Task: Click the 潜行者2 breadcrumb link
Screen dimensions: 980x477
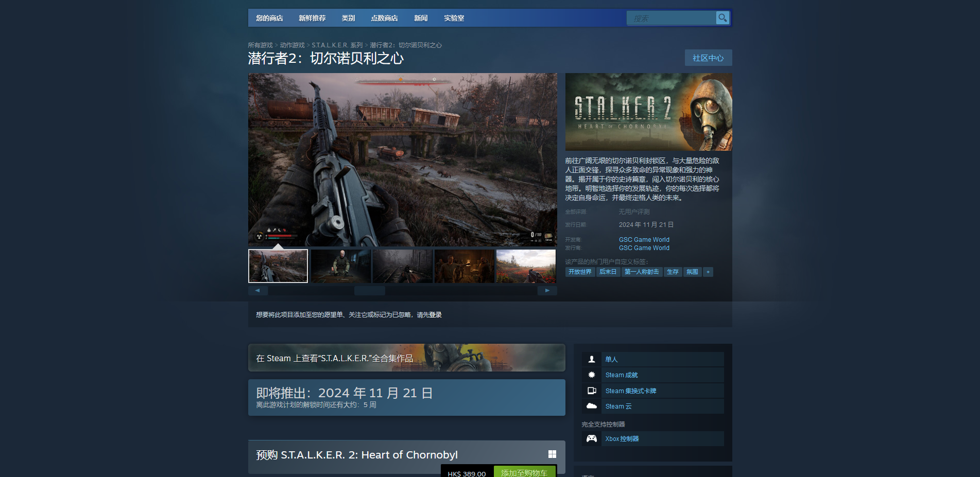Action: click(x=406, y=45)
